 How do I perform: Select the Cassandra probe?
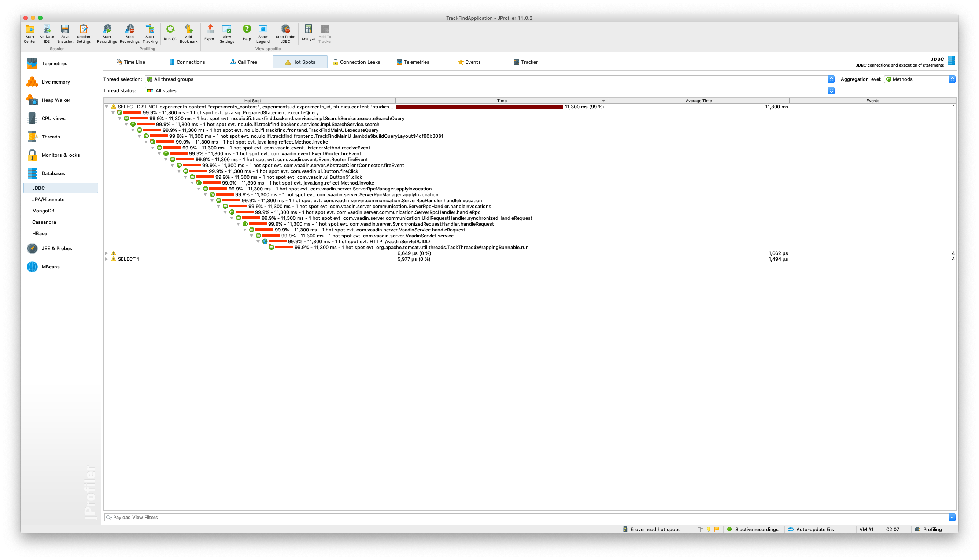click(44, 222)
